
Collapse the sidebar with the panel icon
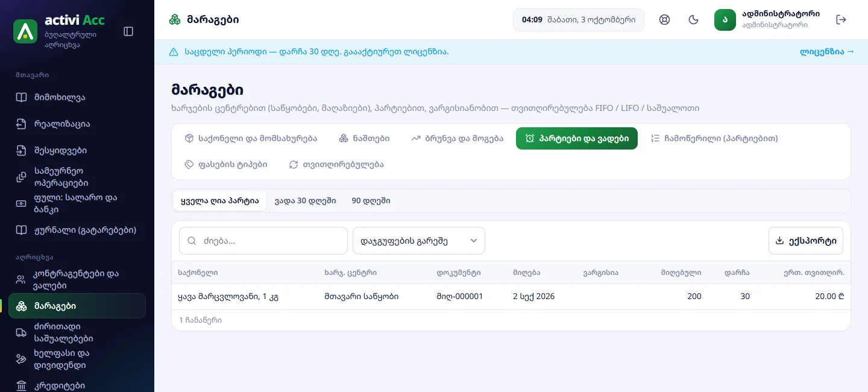point(128,31)
